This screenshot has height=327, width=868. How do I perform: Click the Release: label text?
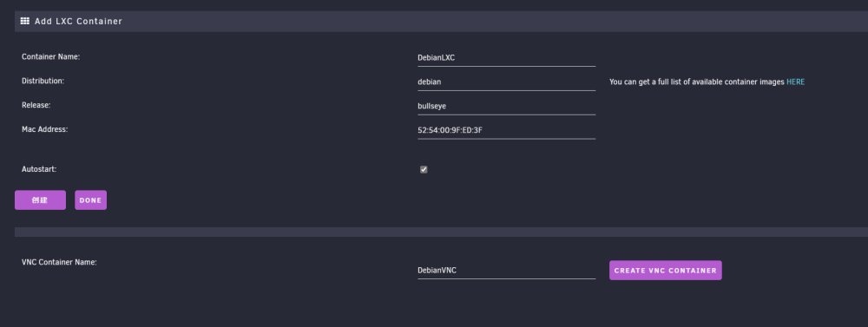point(36,105)
